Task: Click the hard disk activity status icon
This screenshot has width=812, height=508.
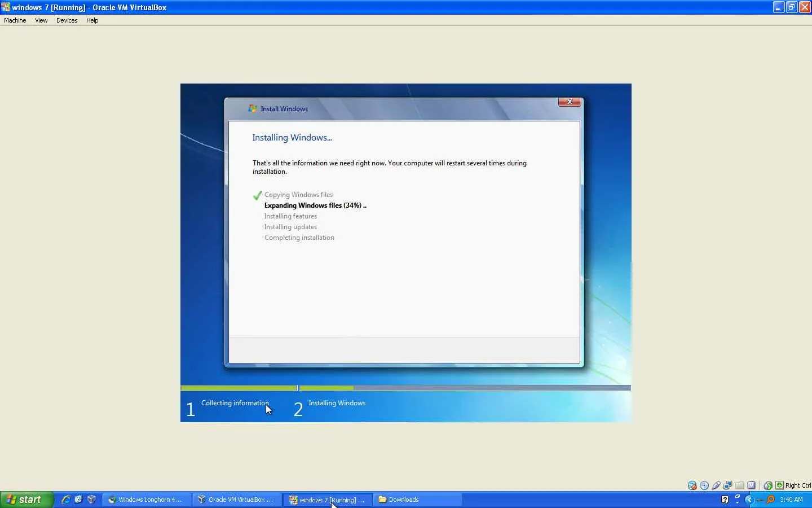Action: point(692,485)
